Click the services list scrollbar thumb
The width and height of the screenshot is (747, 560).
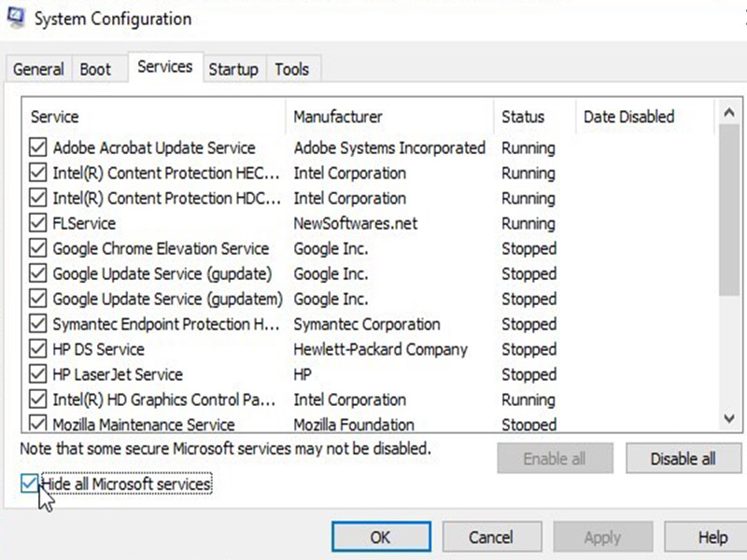tap(729, 210)
